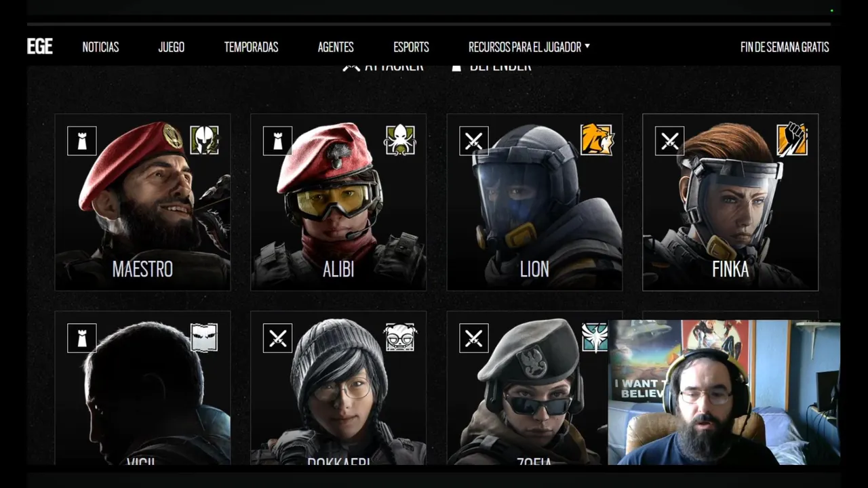The height and width of the screenshot is (488, 868).
Task: Go to the Agentes section
Action: click(x=336, y=47)
